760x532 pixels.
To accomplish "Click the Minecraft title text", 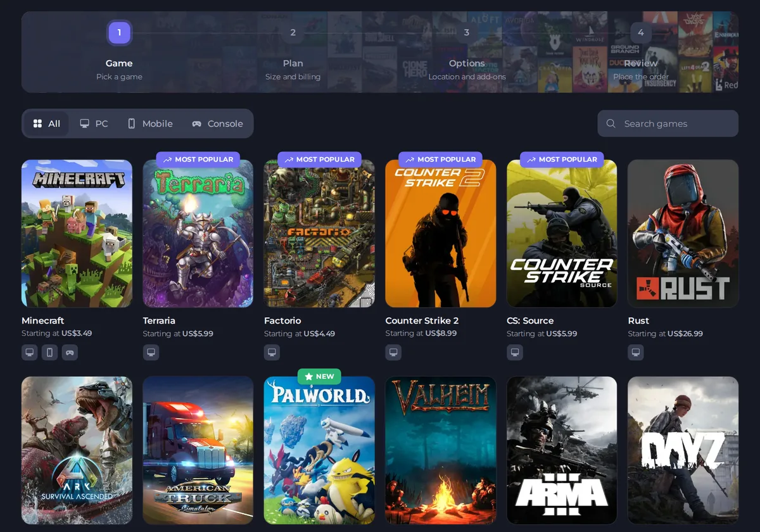I will [43, 320].
